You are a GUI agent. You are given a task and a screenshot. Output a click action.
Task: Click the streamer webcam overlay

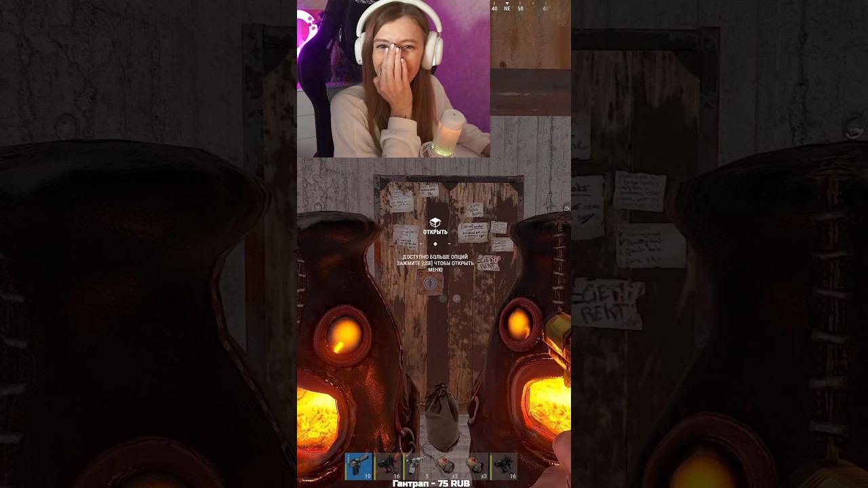393,79
